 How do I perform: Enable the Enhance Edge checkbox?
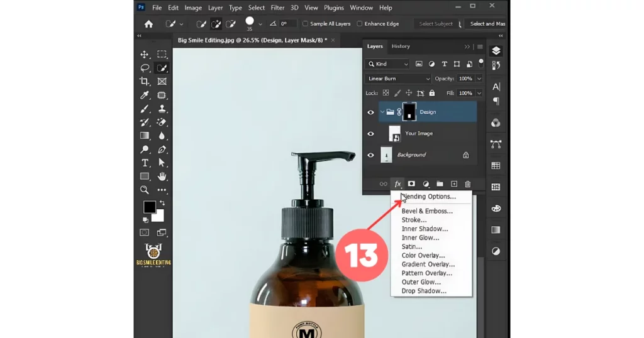[x=359, y=24]
